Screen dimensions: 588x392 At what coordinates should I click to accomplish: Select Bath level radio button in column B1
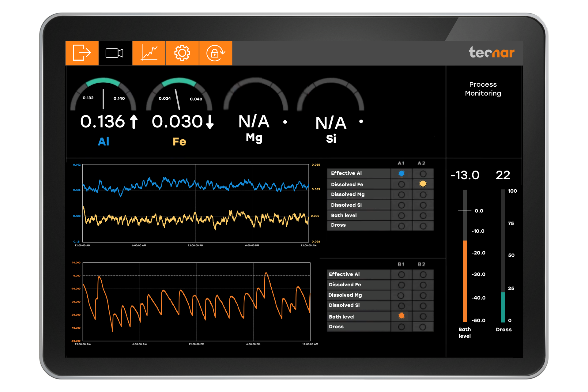pos(401,316)
